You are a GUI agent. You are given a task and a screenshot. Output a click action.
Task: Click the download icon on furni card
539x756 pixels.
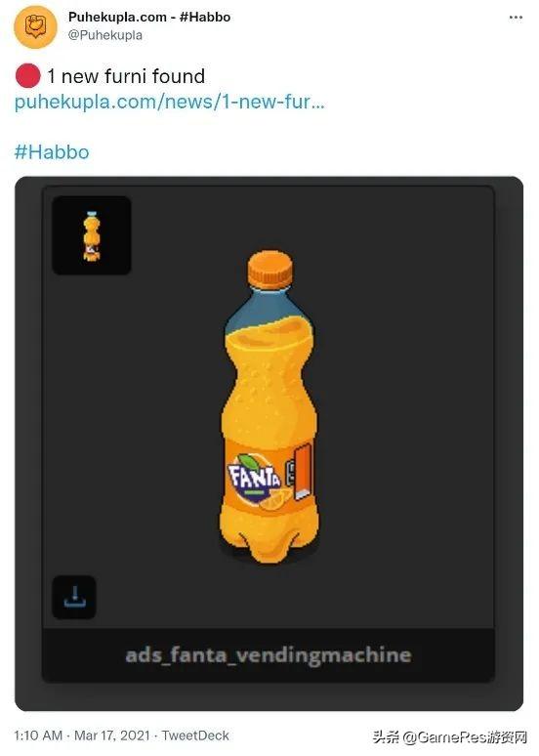pos(74,597)
